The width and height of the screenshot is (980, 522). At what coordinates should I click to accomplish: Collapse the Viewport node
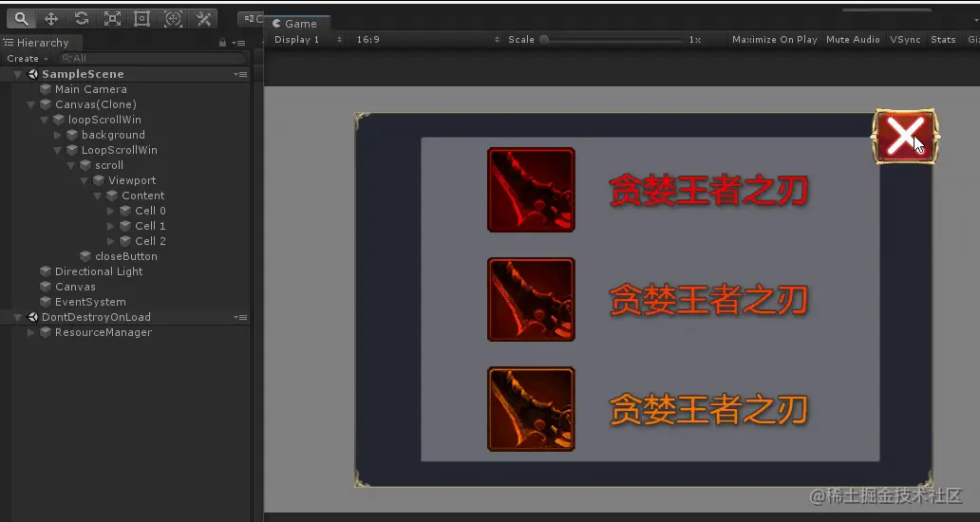(x=85, y=180)
